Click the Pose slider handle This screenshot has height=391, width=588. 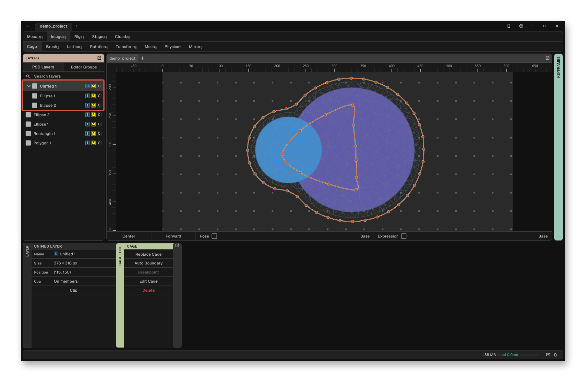(x=214, y=236)
